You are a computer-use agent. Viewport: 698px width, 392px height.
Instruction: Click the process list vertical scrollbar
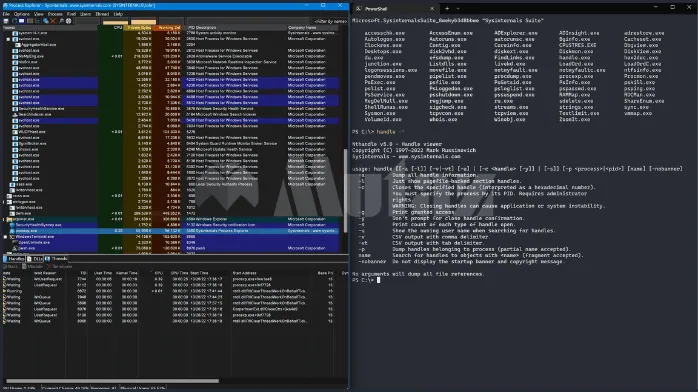pos(345,191)
